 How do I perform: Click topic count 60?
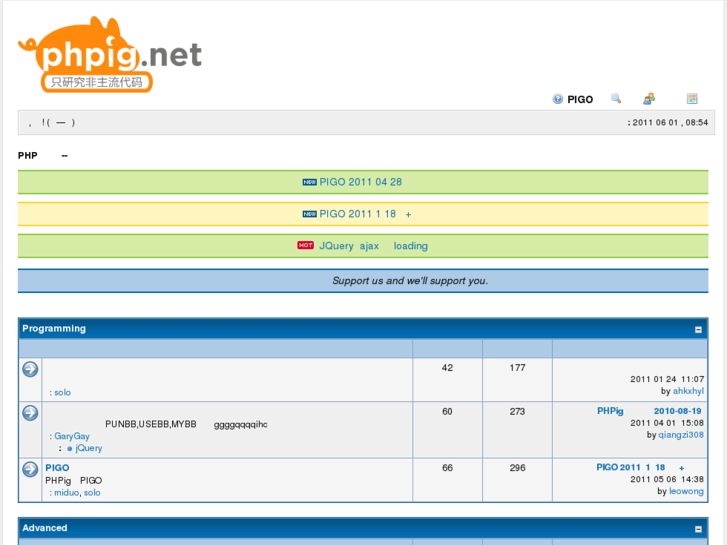tap(447, 411)
